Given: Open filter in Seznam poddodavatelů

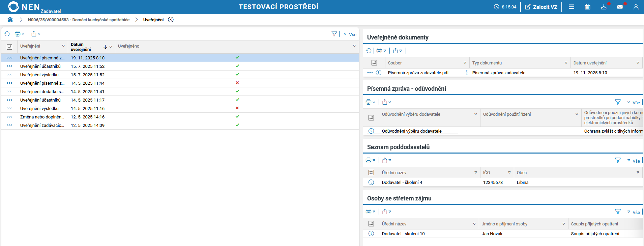Looking at the screenshot, I should (x=618, y=160).
